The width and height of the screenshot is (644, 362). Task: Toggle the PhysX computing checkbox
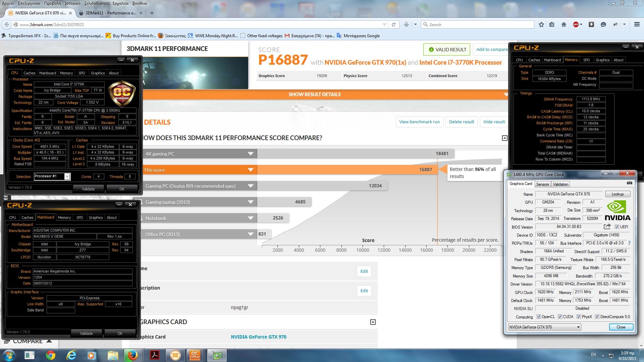(579, 317)
